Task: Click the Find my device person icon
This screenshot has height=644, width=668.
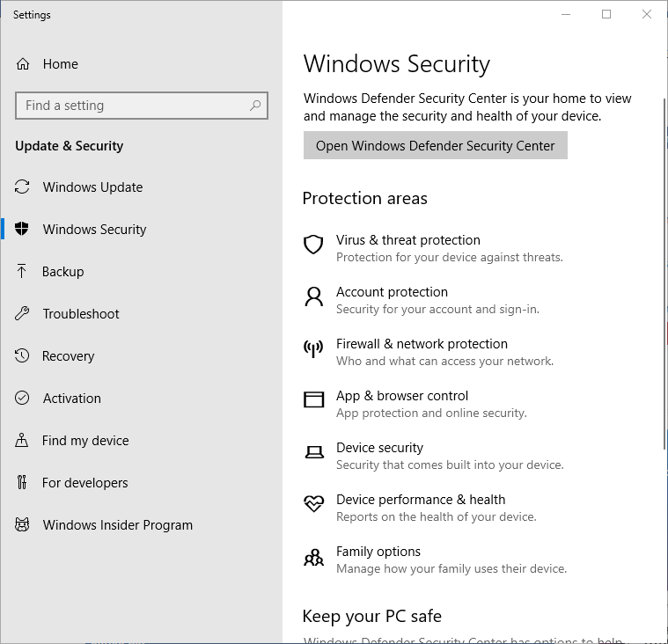Action: point(22,440)
